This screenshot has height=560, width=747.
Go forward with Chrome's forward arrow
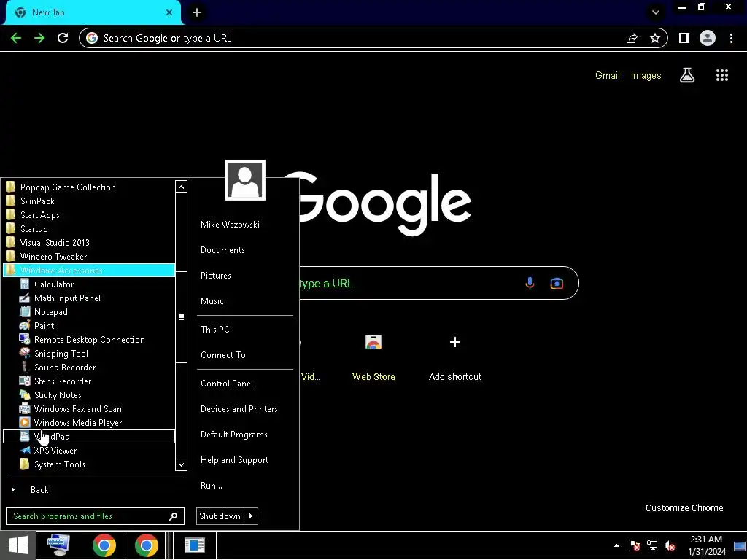(x=39, y=38)
